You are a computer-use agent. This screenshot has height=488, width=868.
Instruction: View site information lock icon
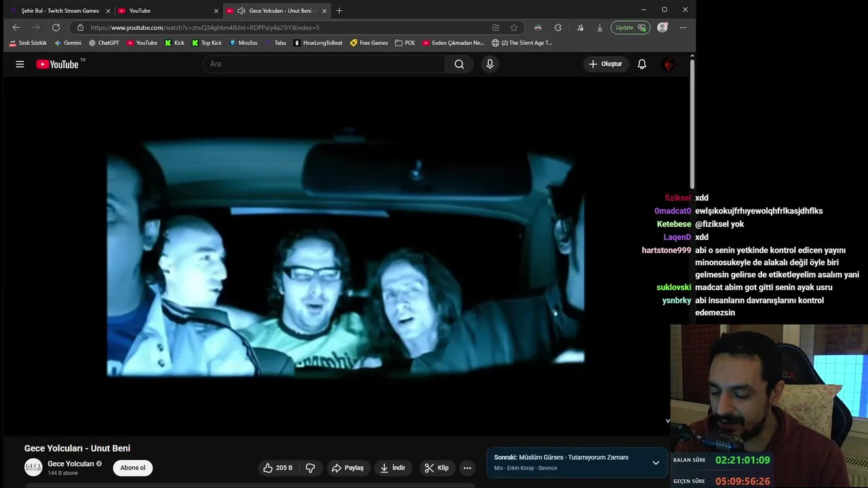coord(80,28)
